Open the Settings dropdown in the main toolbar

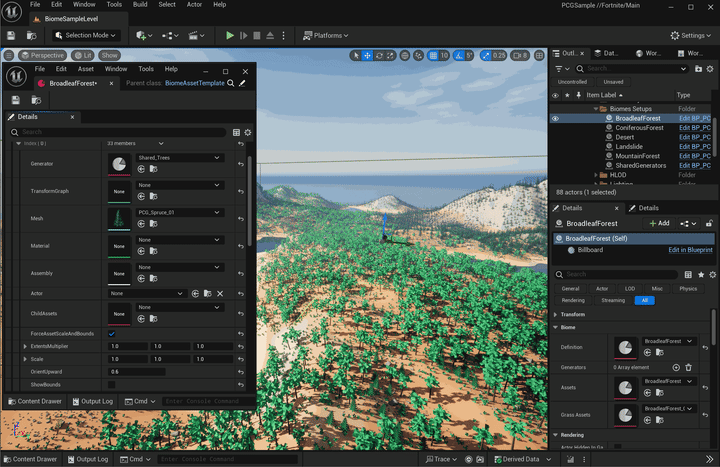click(691, 35)
